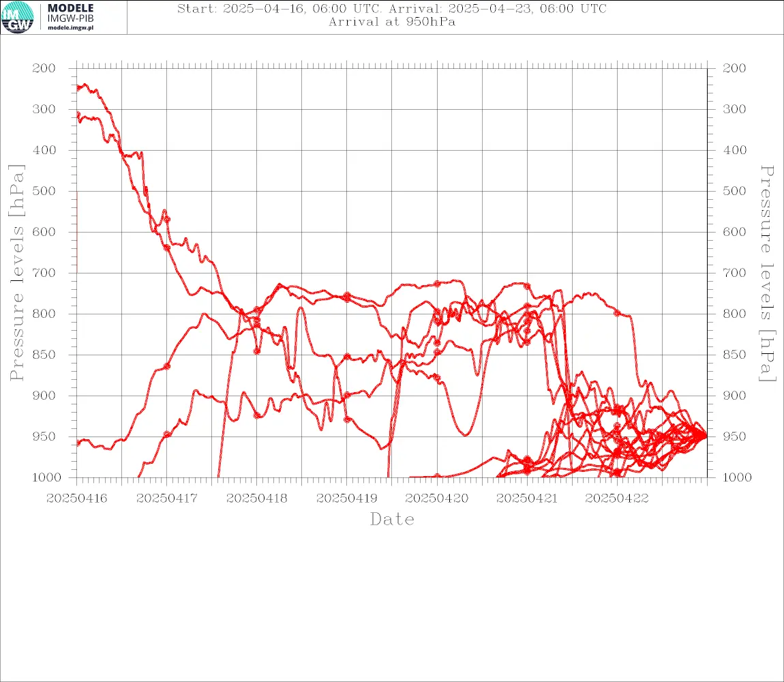Select the 20250421 date label on the x-axis
This screenshot has height=682, width=784.
tap(526, 499)
